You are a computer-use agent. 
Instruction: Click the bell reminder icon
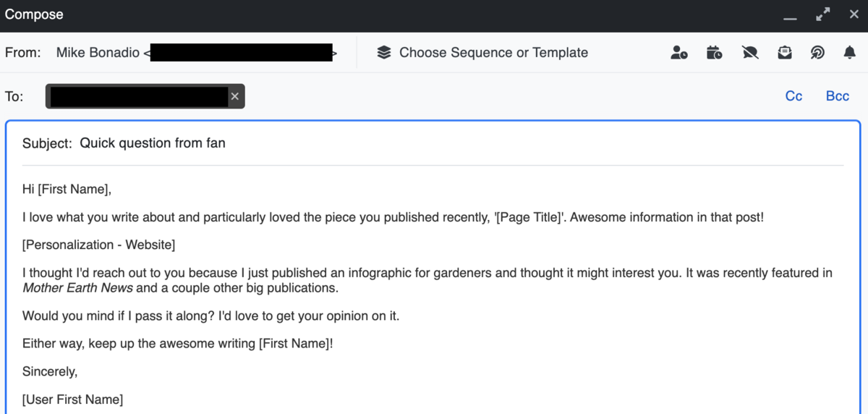850,53
